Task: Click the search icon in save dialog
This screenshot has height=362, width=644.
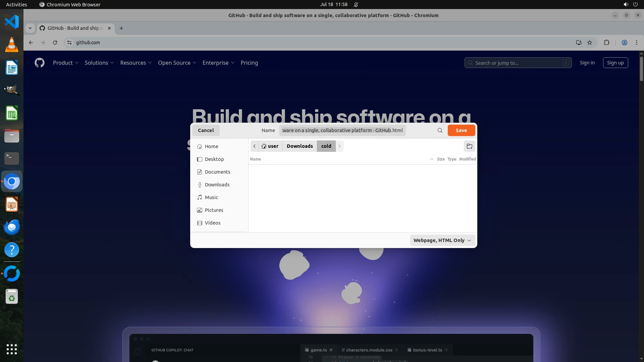Action: click(x=440, y=130)
